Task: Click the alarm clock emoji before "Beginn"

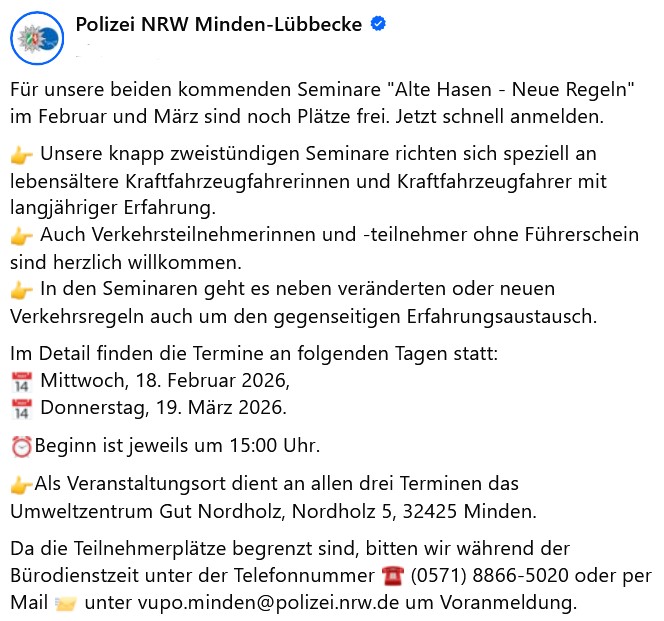Action: pyautogui.click(x=21, y=446)
